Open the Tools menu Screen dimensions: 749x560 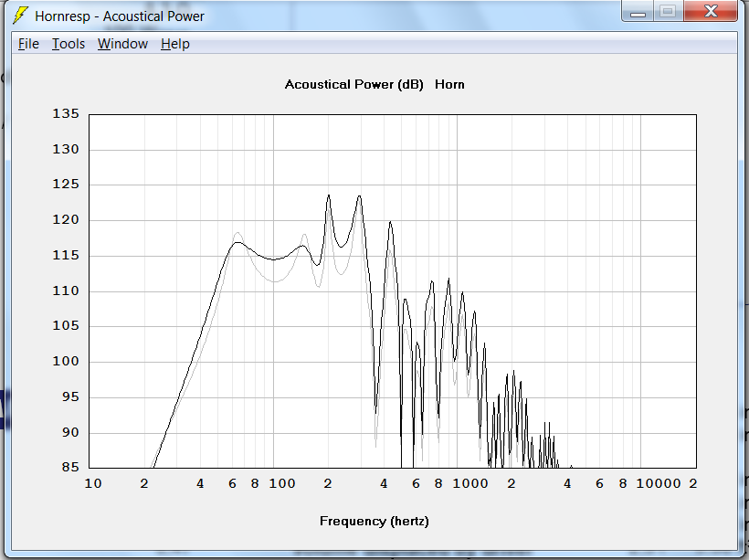point(69,44)
